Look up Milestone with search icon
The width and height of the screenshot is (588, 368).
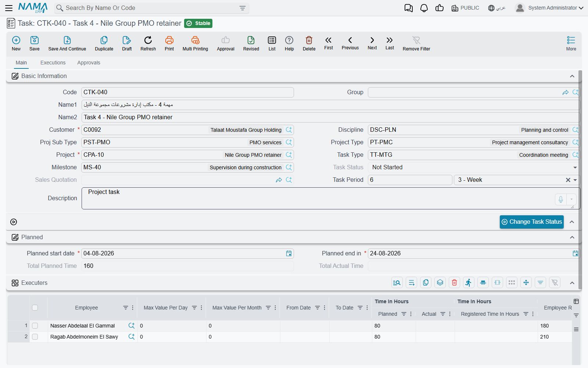point(289,167)
